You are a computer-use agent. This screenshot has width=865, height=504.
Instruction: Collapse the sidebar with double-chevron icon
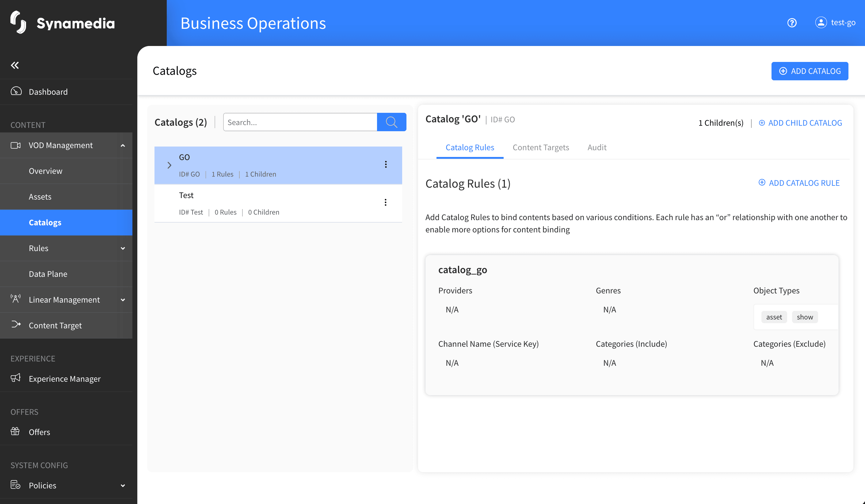[x=15, y=65]
